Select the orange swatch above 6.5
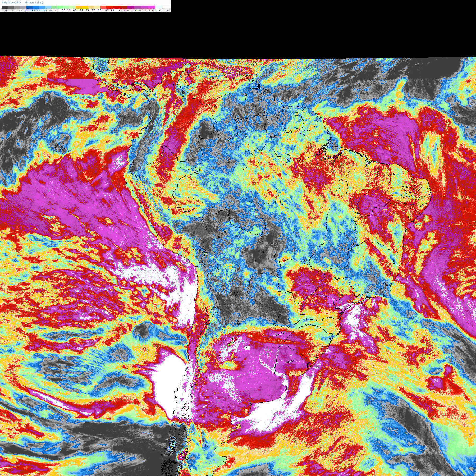 [x=79, y=7]
